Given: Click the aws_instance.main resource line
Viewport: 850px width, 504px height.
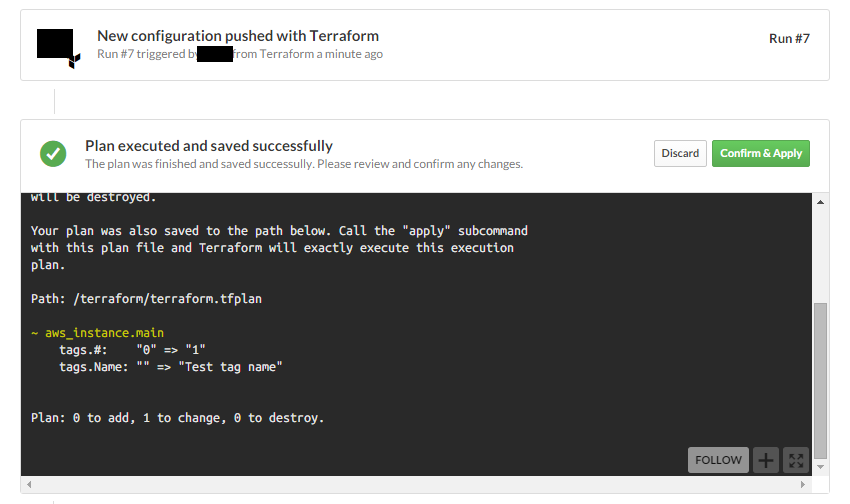Looking at the screenshot, I should point(104,332).
